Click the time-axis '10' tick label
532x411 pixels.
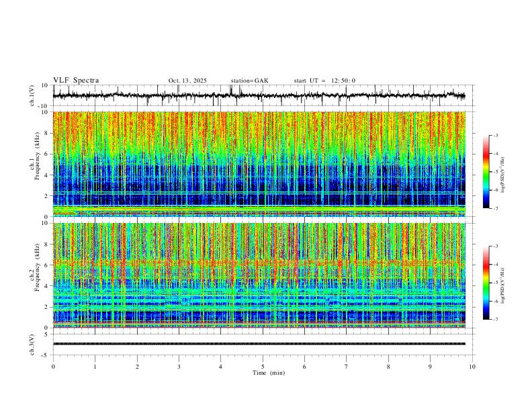coord(472,367)
